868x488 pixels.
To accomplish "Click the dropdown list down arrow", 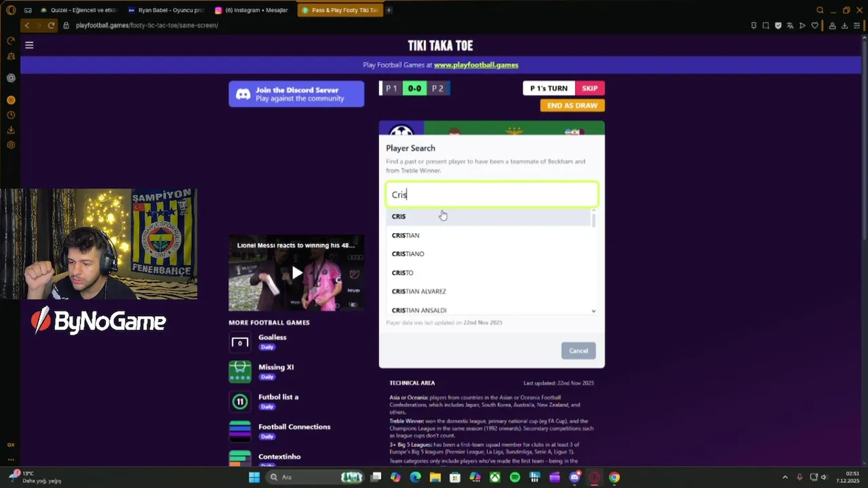I will [x=593, y=311].
